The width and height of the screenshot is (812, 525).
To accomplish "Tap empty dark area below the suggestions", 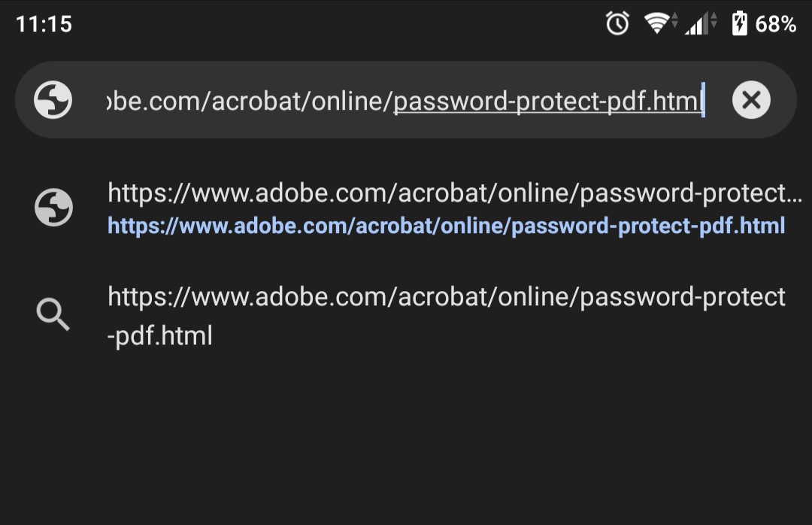I will coord(406,441).
